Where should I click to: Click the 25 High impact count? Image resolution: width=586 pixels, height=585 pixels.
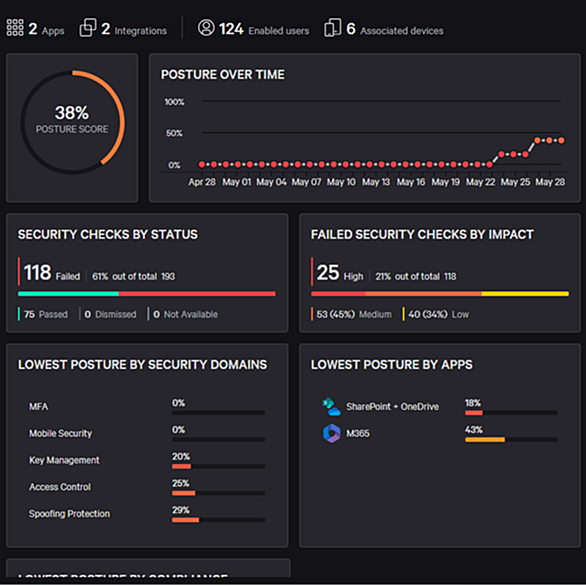click(x=340, y=273)
